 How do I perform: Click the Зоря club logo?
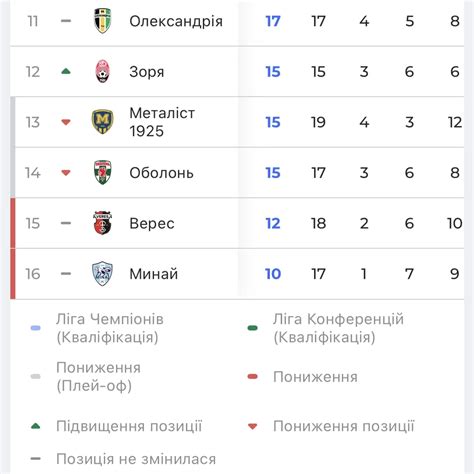tap(103, 71)
